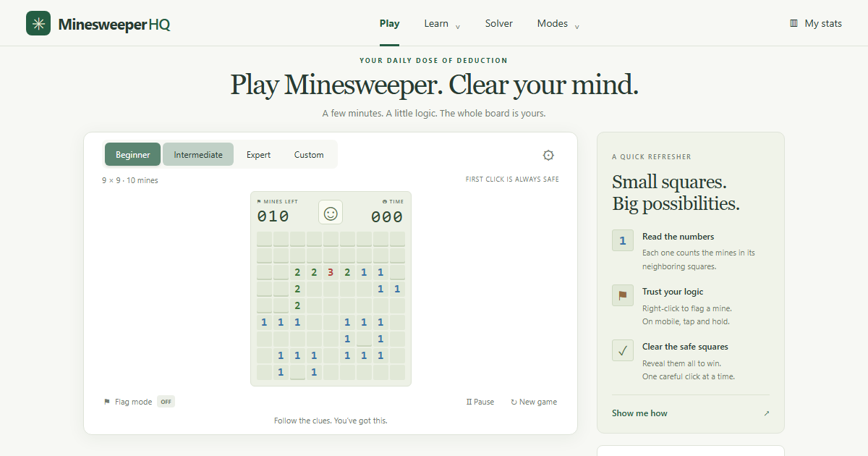Image resolution: width=868 pixels, height=456 pixels.
Task: Click the "FIRST CLICK IS ALWAYS SAFE" note
Action: pos(512,180)
